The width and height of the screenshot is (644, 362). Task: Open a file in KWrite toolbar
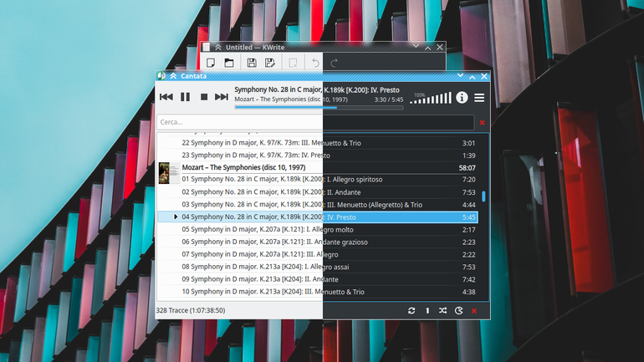(229, 63)
